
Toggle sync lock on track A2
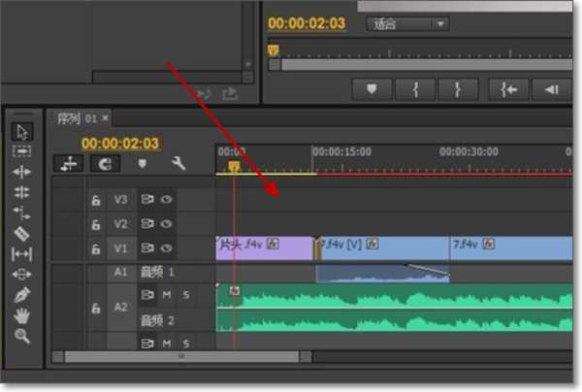tap(147, 295)
